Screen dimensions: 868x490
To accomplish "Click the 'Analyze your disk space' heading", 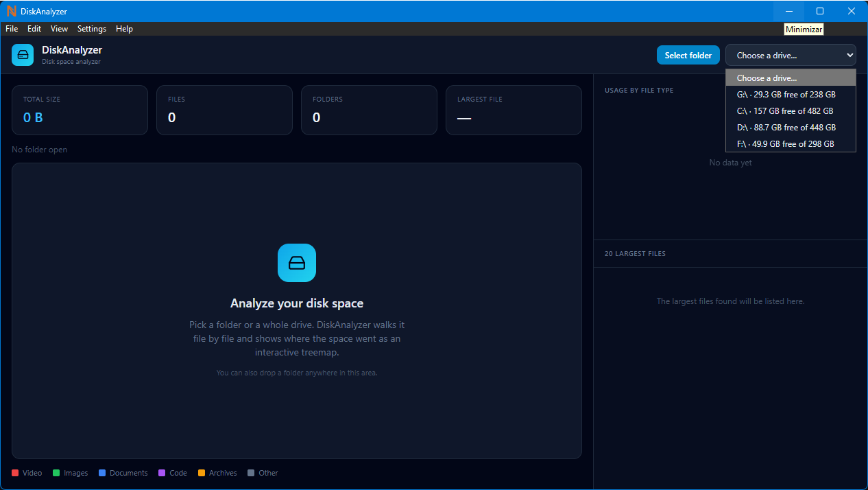I will pyautogui.click(x=297, y=303).
